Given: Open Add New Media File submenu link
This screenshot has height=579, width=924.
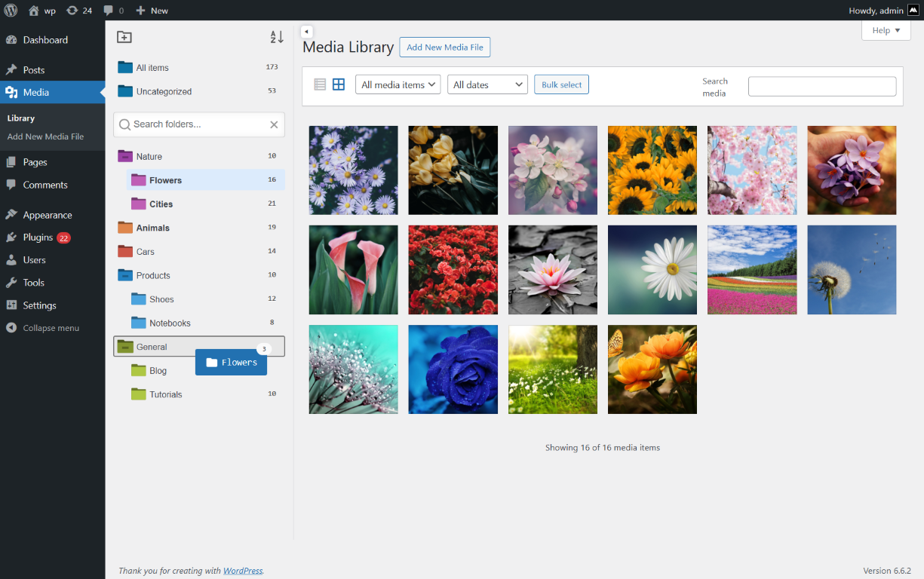Looking at the screenshot, I should pyautogui.click(x=45, y=136).
